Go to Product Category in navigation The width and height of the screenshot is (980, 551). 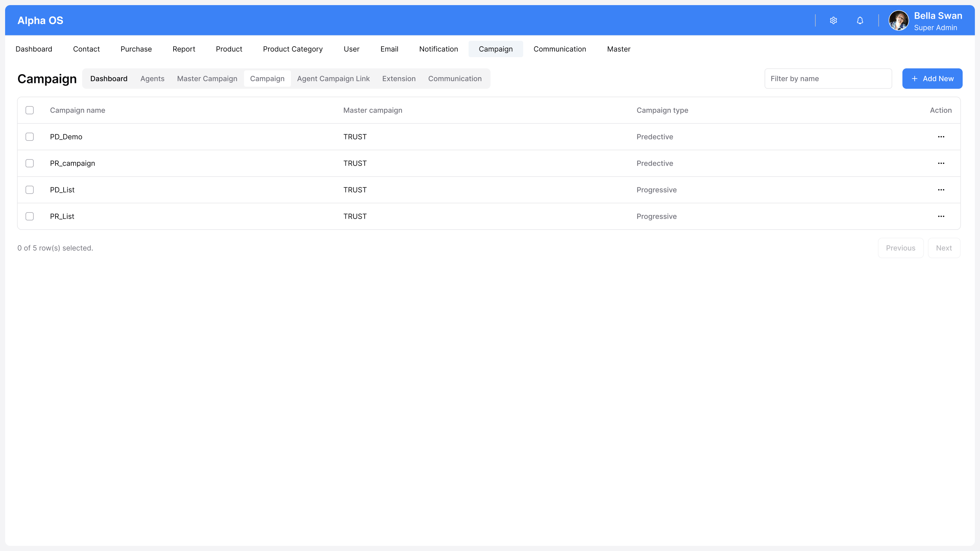pyautogui.click(x=293, y=49)
